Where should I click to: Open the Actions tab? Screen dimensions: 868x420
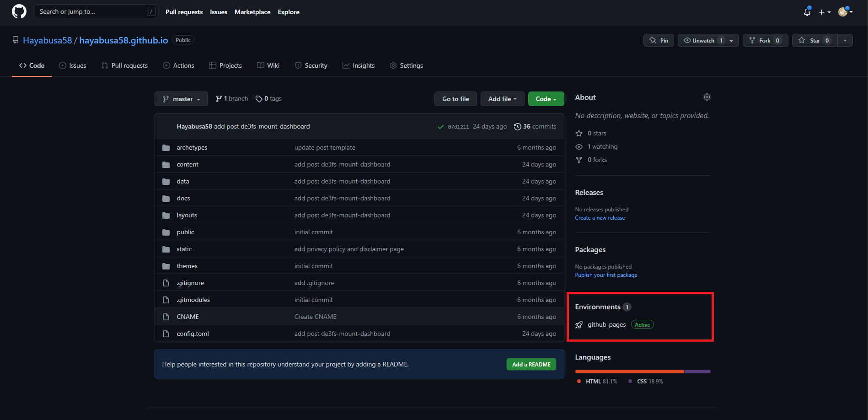[178, 65]
